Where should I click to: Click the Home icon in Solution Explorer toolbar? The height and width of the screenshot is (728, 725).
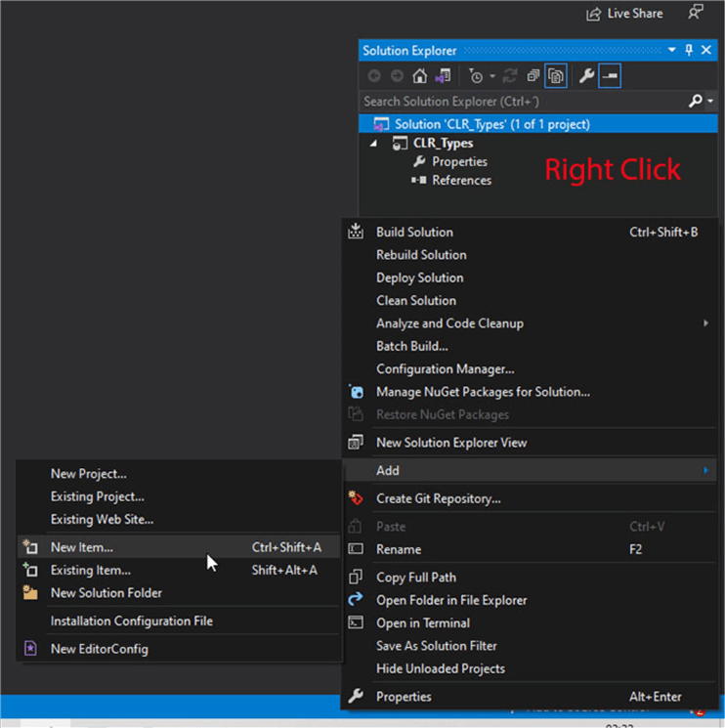pyautogui.click(x=419, y=76)
